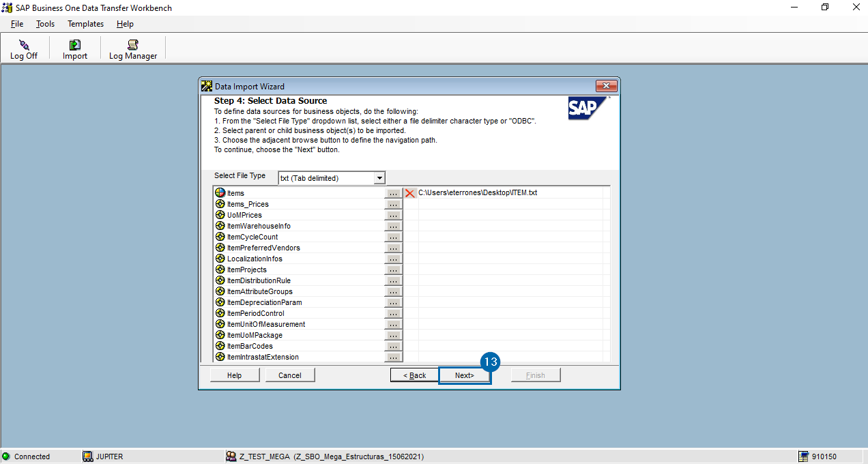This screenshot has width=868, height=464.
Task: Browse file for ItemPeriodControl object
Action: tap(393, 313)
